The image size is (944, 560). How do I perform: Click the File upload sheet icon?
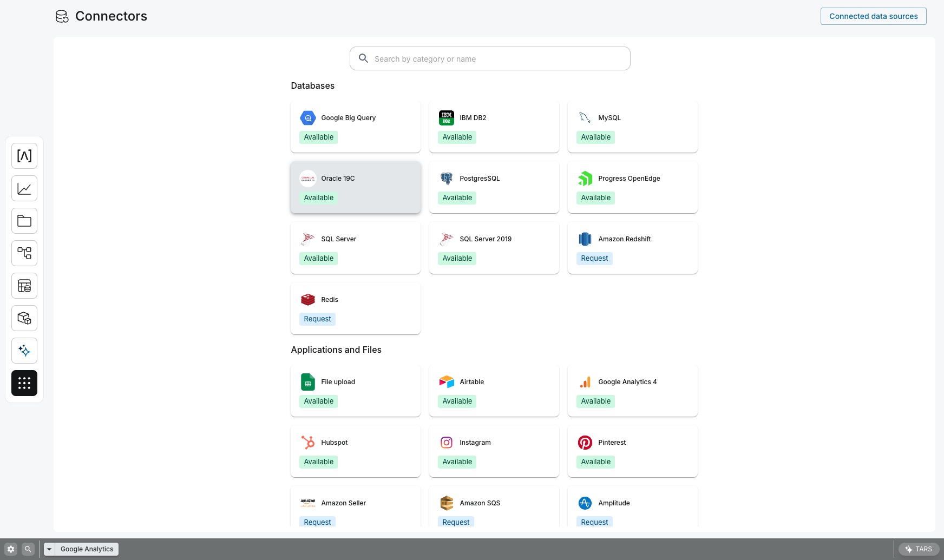tap(308, 382)
